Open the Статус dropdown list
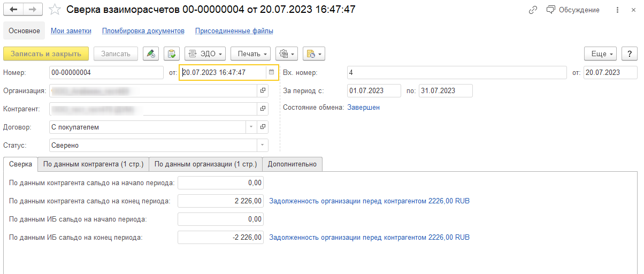Screen dimensions: 644x274 pyautogui.click(x=262, y=146)
